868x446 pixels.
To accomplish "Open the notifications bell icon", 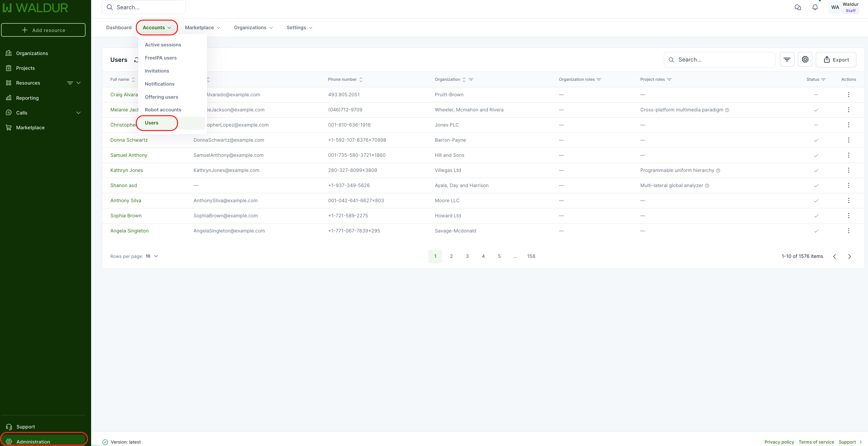I will click(x=815, y=7).
